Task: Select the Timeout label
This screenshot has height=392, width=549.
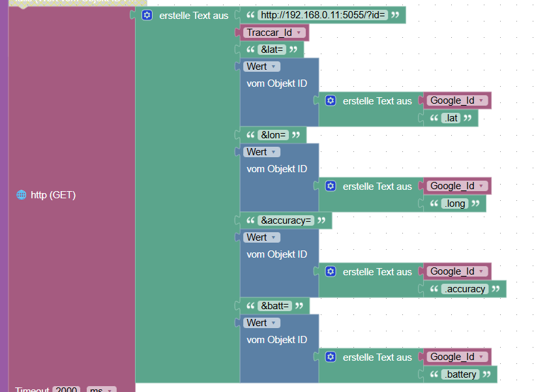Action: (32, 389)
